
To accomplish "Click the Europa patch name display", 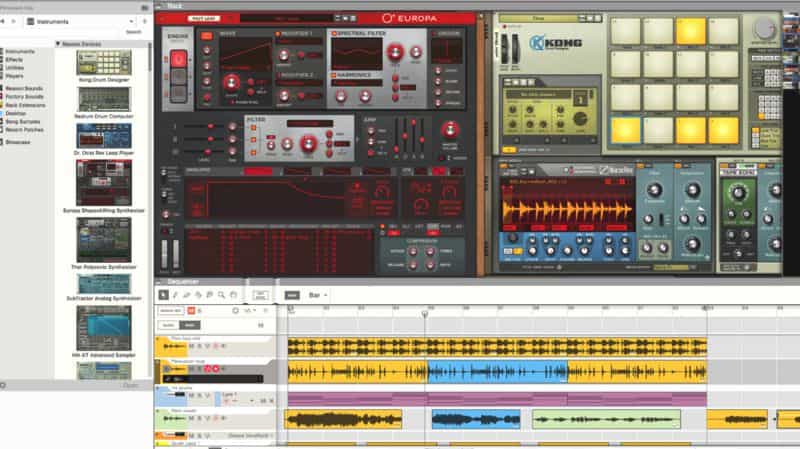I will [x=286, y=18].
